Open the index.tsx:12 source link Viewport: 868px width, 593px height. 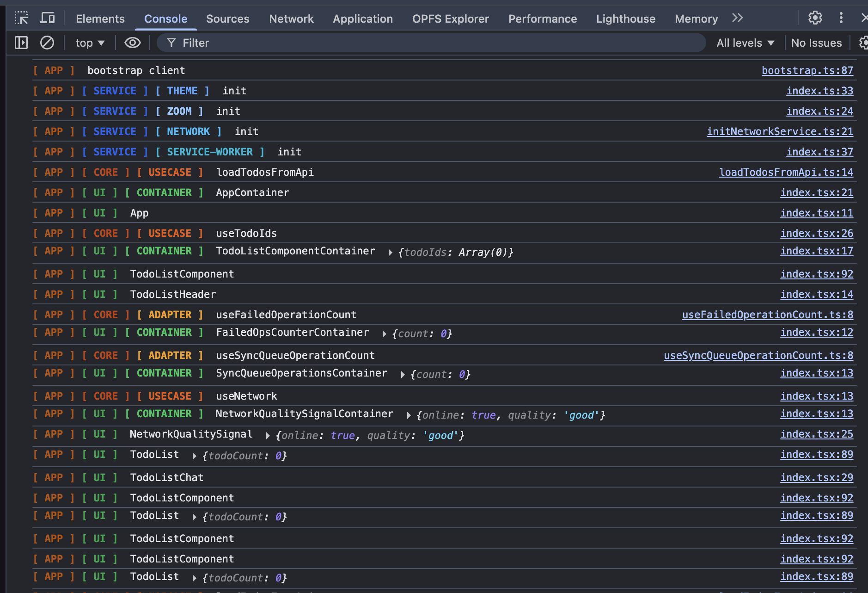[x=817, y=332]
